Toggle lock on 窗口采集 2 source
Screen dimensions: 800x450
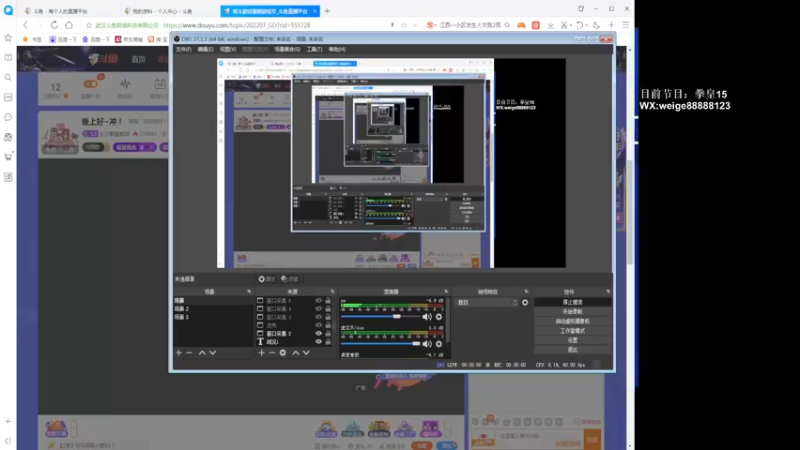(x=328, y=333)
